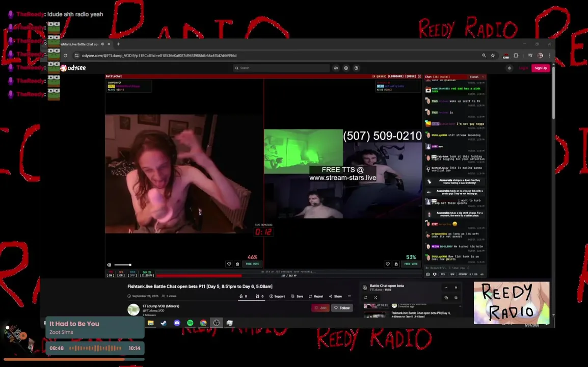Open Odysee settings gear near Log In
Image resolution: width=588 pixels, height=367 pixels.
509,68
